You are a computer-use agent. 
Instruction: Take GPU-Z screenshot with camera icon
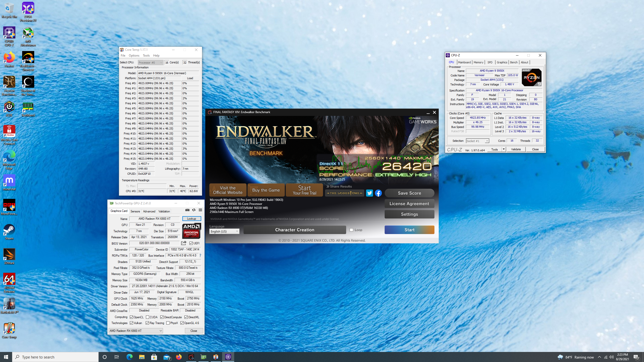click(x=187, y=210)
